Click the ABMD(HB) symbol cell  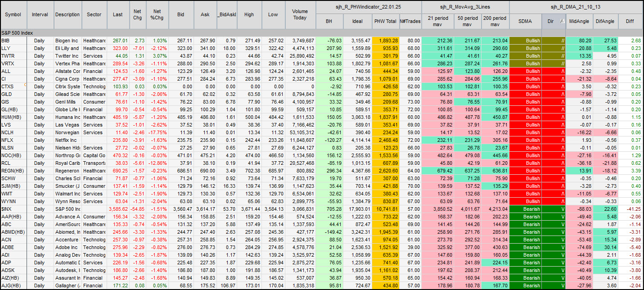coord(14,232)
